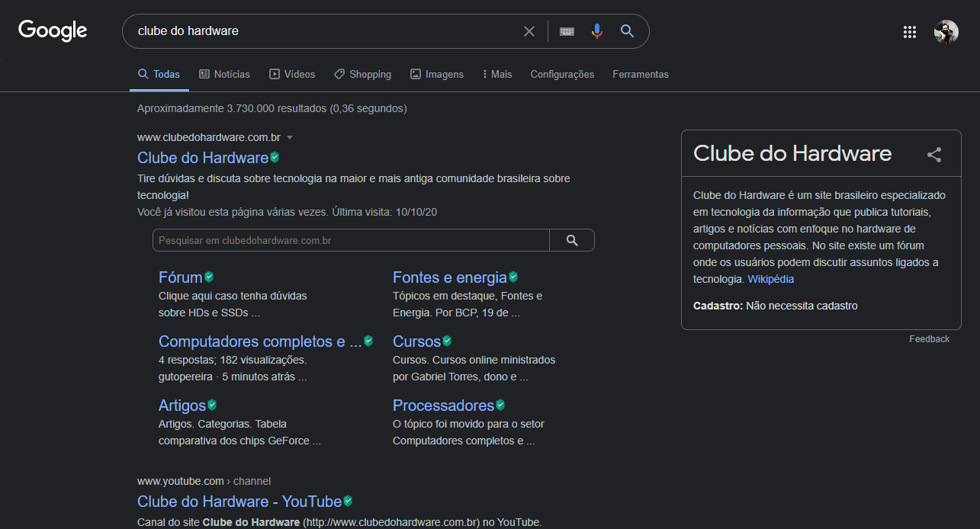Click the 'Última visita: 10/10/20' text
This screenshot has height=529, width=980.
point(384,212)
